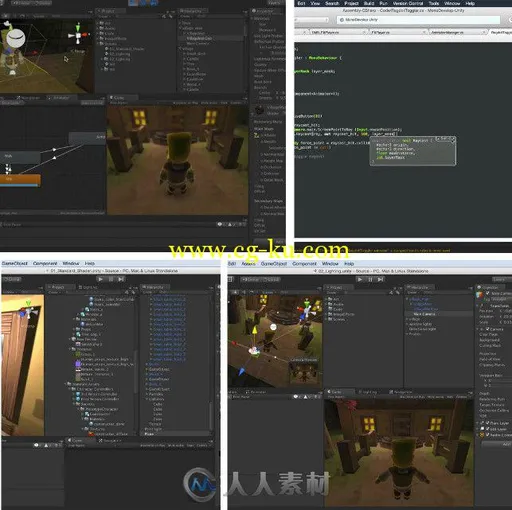Switch to Navigation tab in 02_Lighting Unity window

coord(401,392)
